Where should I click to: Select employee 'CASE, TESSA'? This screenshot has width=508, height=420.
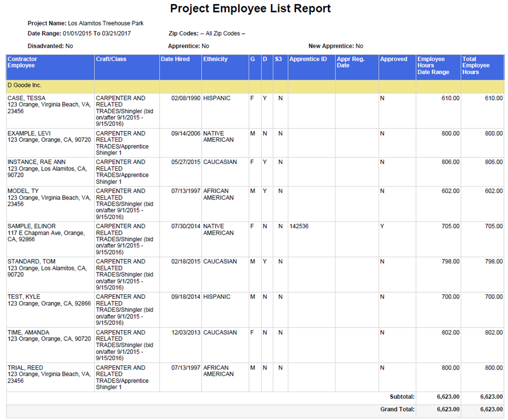coord(26,98)
